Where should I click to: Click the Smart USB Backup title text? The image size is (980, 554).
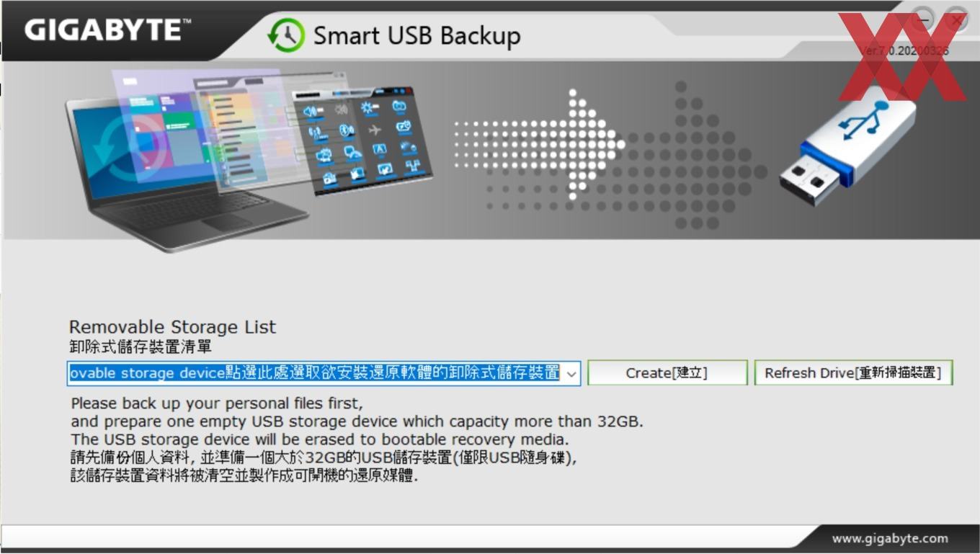[x=416, y=36]
